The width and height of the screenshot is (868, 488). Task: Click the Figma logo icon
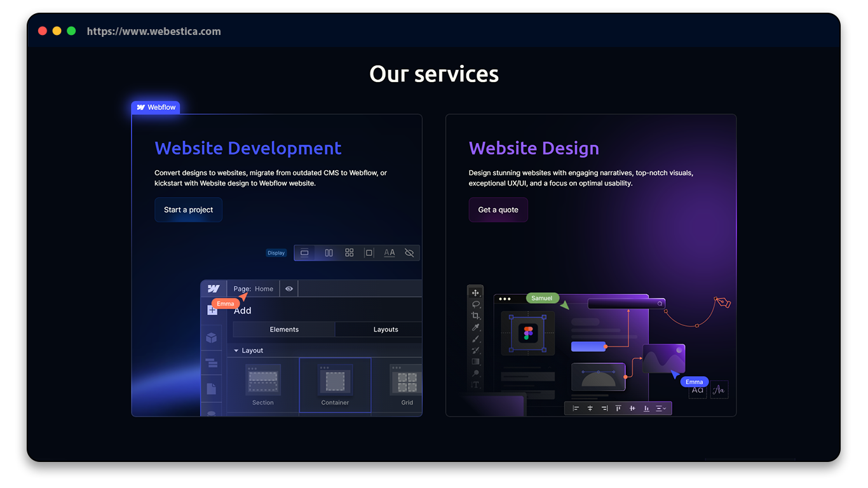(x=528, y=332)
